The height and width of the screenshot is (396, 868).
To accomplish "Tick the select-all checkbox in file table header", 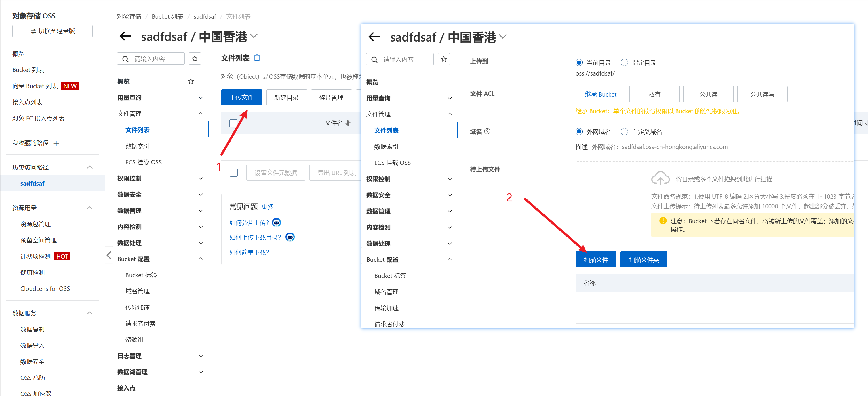I will (x=233, y=123).
